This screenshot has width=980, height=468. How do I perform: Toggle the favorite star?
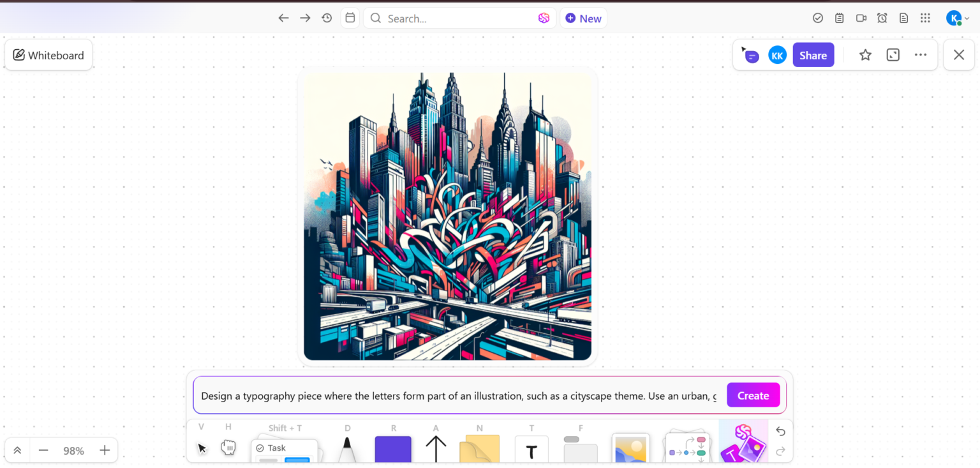pos(865,55)
